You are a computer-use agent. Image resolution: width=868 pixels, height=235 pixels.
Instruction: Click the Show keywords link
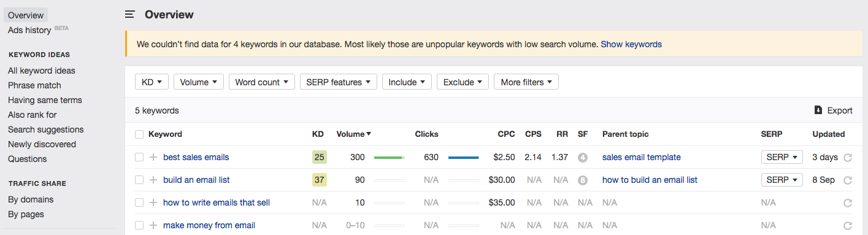point(631,44)
